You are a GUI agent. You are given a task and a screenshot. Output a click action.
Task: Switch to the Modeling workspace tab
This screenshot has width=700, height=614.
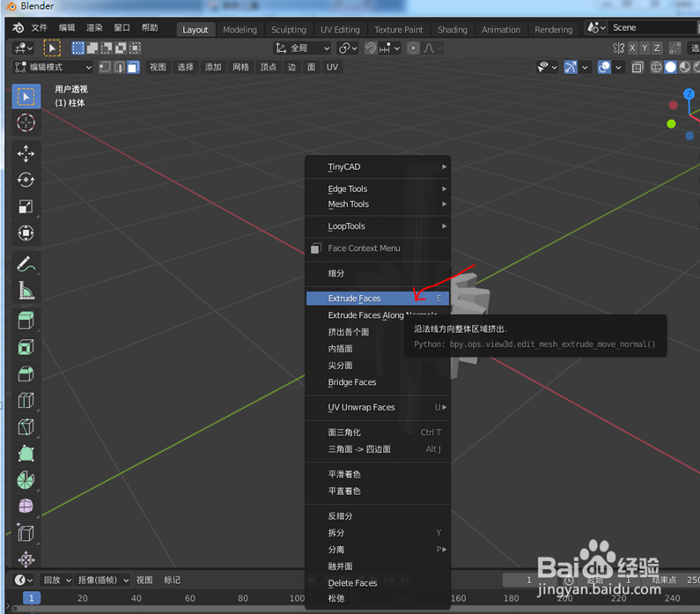239,29
